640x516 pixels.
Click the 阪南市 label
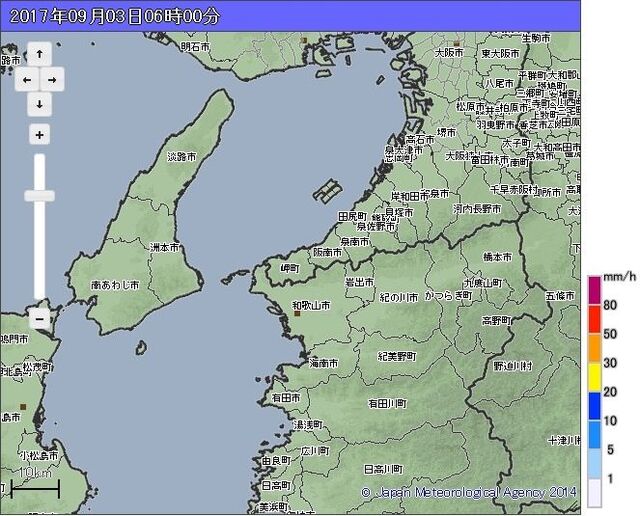327,253
